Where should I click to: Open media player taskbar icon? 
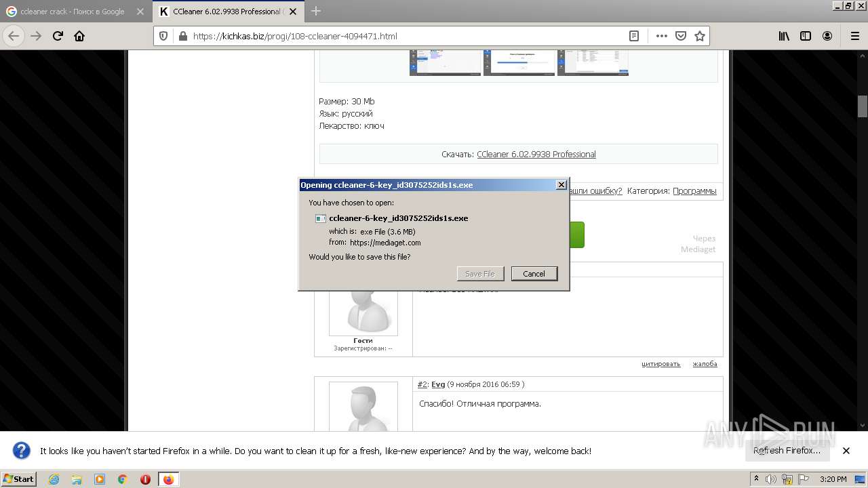coord(100,479)
